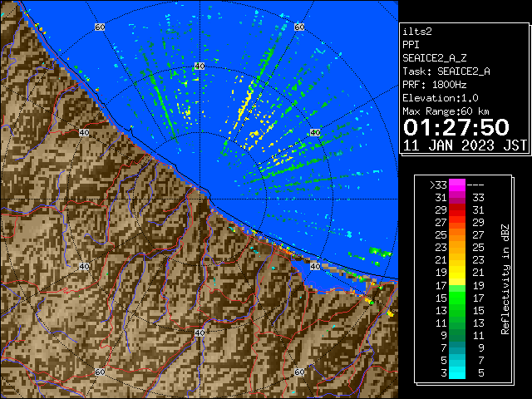The height and width of the screenshot is (399, 532).
Task: Click the 'PPI' scan type label
Action: pyautogui.click(x=411, y=45)
